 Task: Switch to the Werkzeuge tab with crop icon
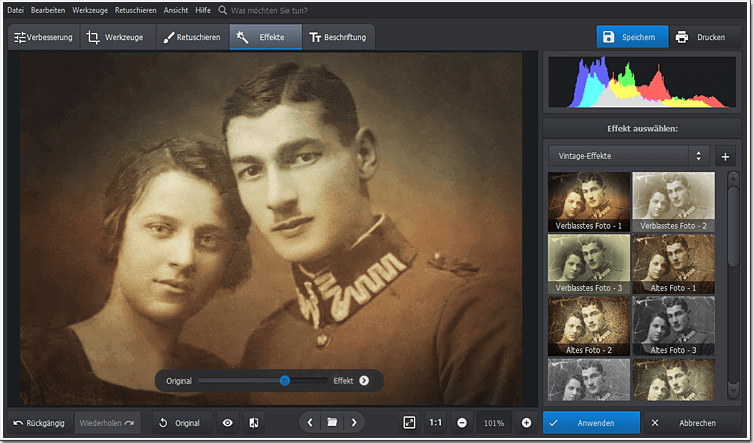(x=118, y=37)
